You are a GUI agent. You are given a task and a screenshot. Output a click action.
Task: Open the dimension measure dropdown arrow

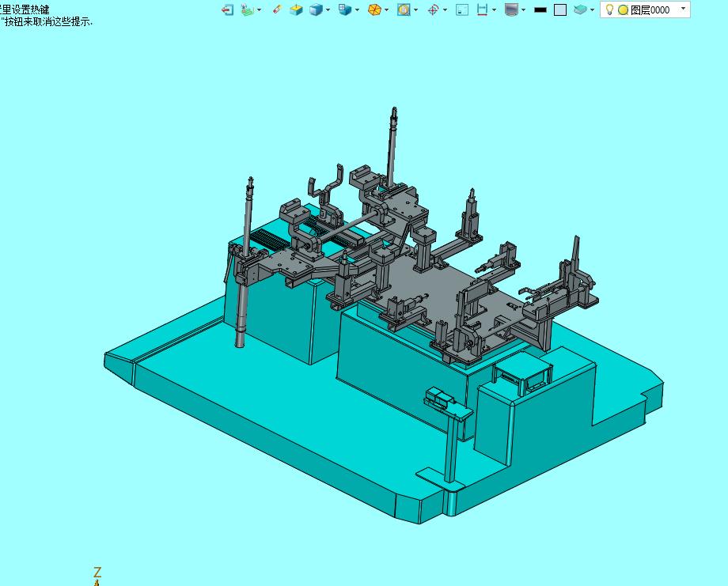(494, 9)
